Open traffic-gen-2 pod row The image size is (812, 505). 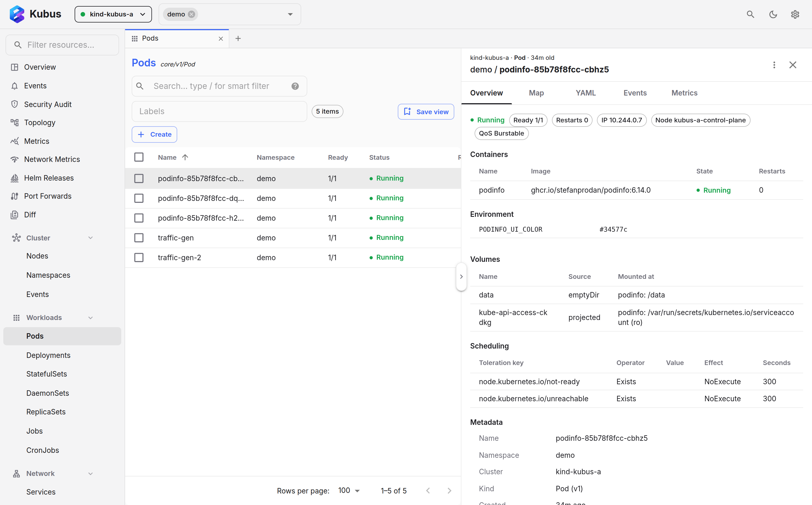(x=293, y=257)
